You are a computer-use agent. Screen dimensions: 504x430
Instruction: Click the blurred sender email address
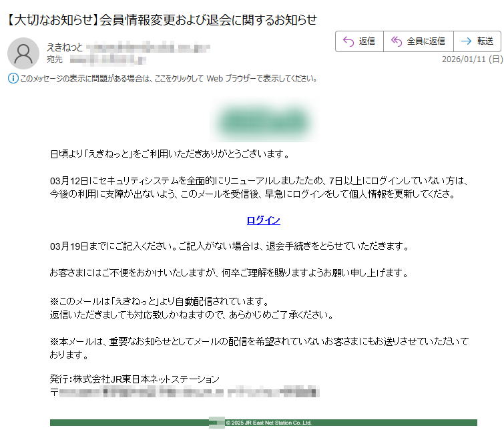coord(148,47)
